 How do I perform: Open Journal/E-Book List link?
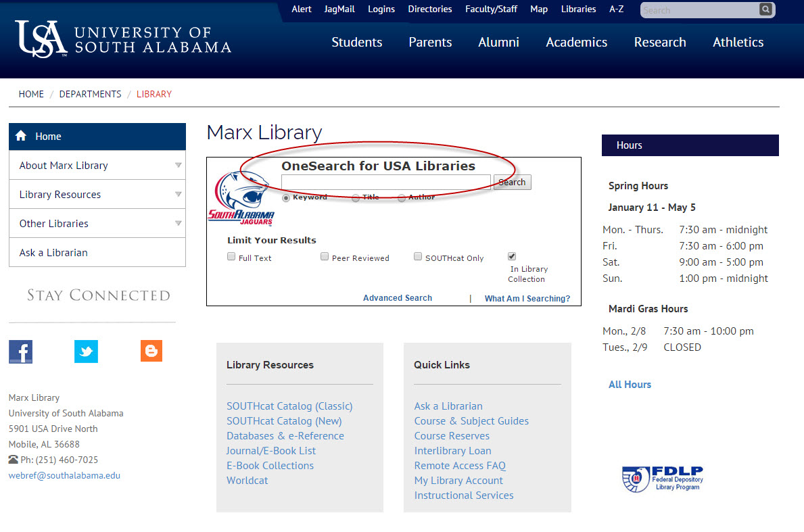(271, 450)
